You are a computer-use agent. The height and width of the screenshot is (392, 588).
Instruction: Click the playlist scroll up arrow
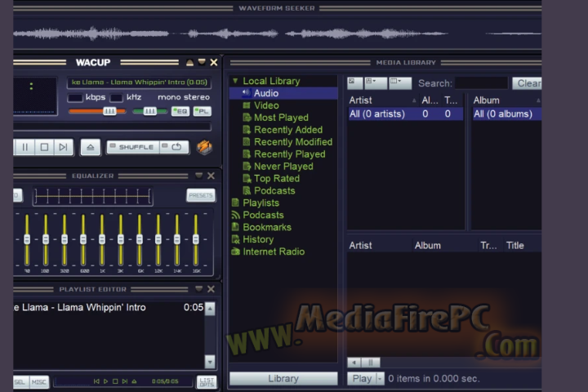(210, 309)
